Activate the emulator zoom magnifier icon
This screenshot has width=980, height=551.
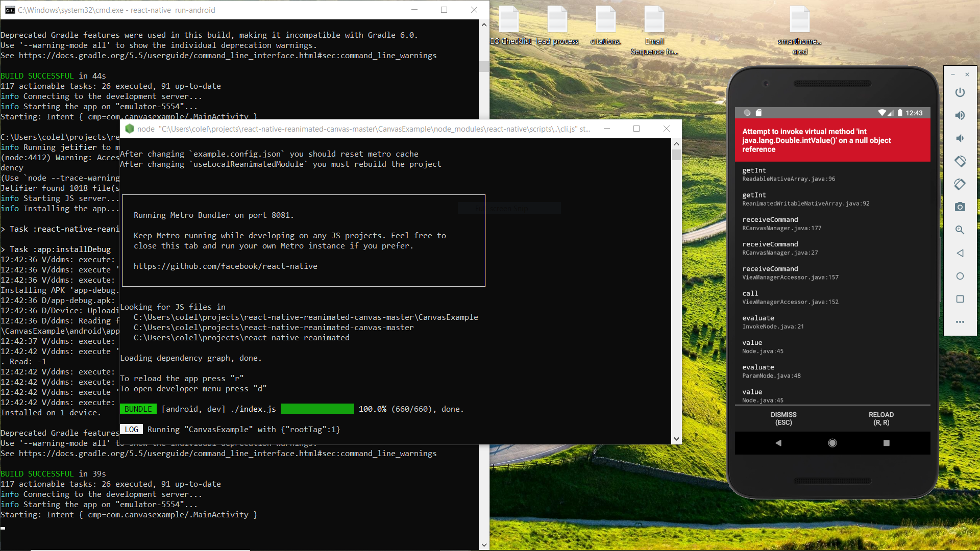960,230
